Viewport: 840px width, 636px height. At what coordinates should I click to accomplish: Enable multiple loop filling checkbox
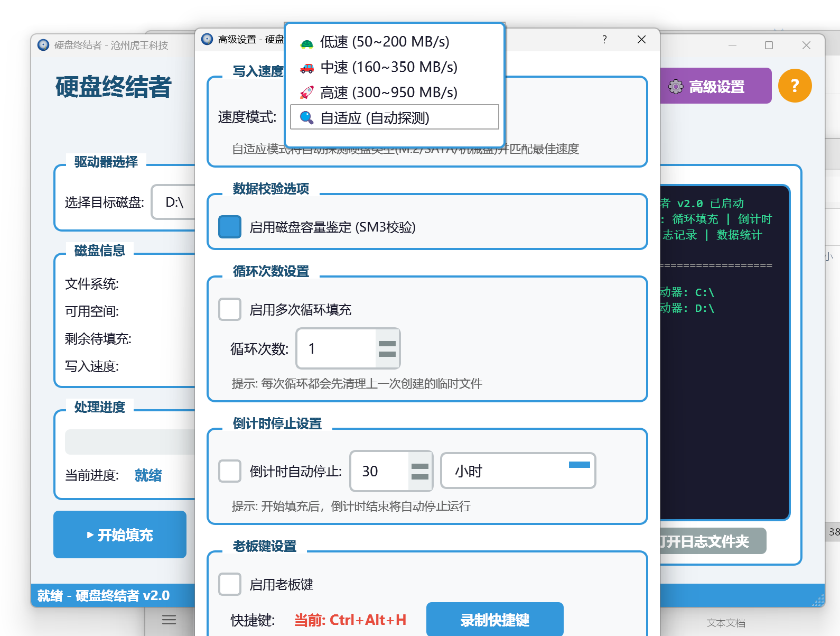(230, 309)
